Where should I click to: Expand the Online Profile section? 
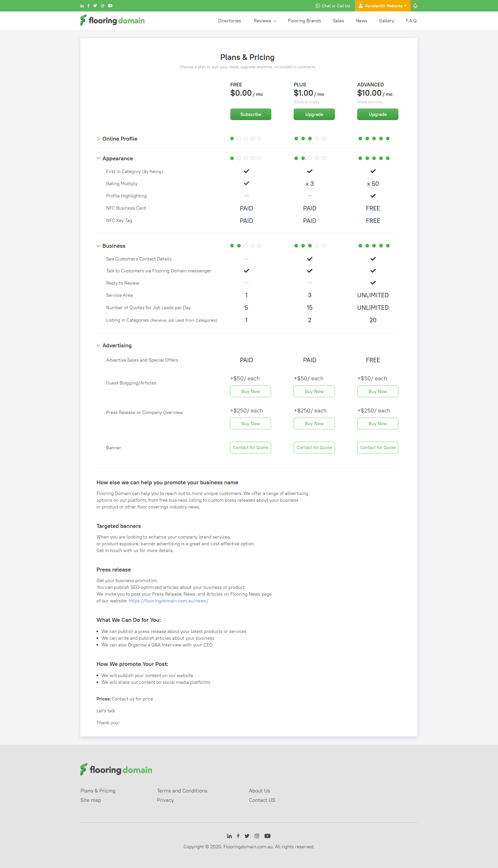point(117,139)
